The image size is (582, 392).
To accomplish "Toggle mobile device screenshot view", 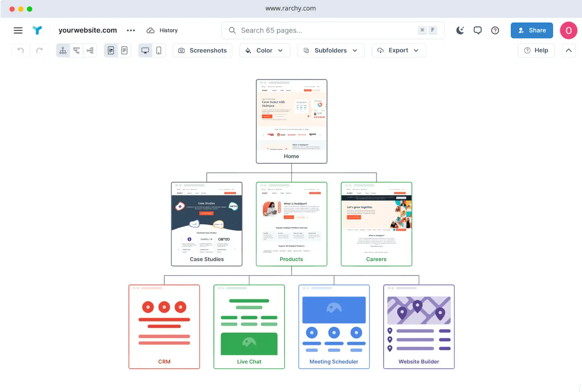I will [159, 50].
